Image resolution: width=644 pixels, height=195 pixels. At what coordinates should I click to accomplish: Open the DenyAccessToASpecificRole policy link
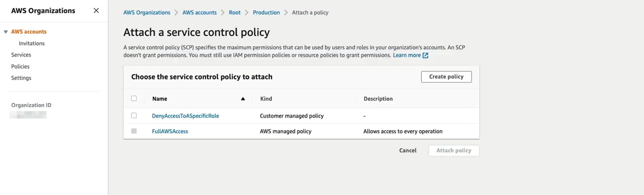pyautogui.click(x=185, y=116)
